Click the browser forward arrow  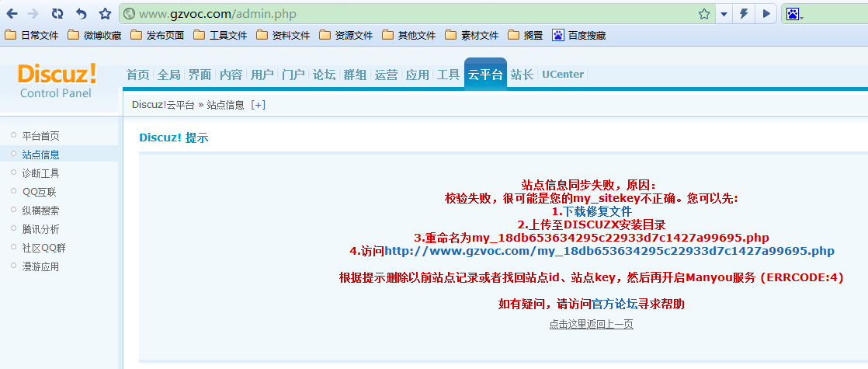coord(33,14)
